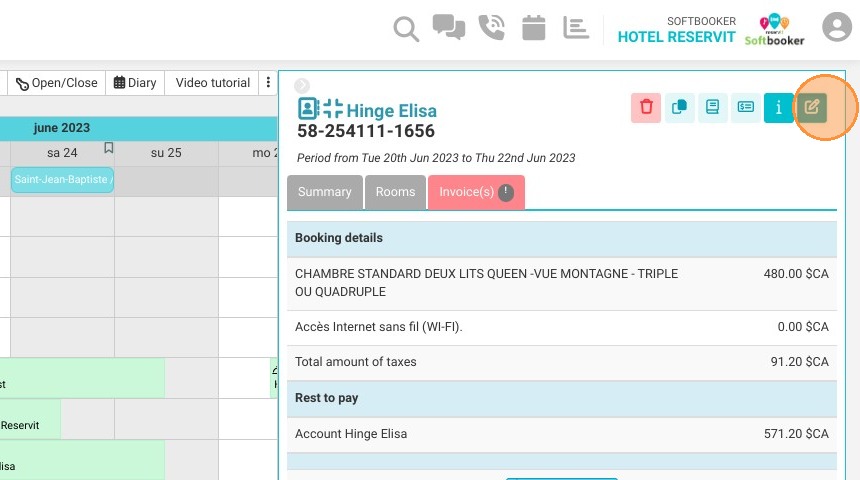
Task: Duplicate the booking with copy icon
Action: click(x=680, y=107)
